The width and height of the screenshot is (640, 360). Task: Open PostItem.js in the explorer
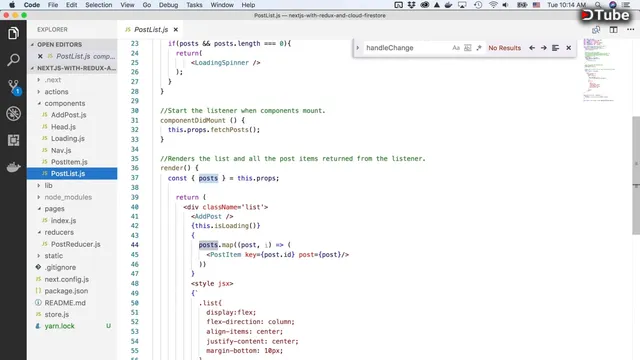(x=69, y=162)
